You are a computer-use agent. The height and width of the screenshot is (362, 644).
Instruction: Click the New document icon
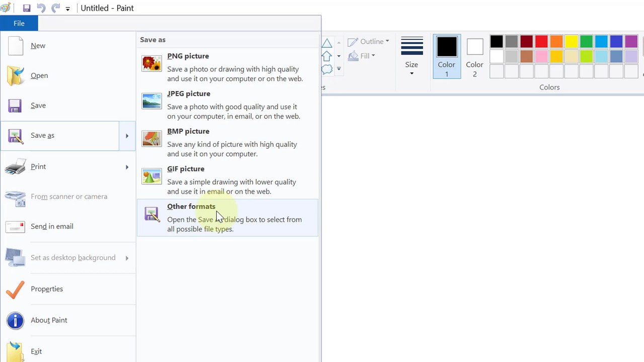[16, 46]
